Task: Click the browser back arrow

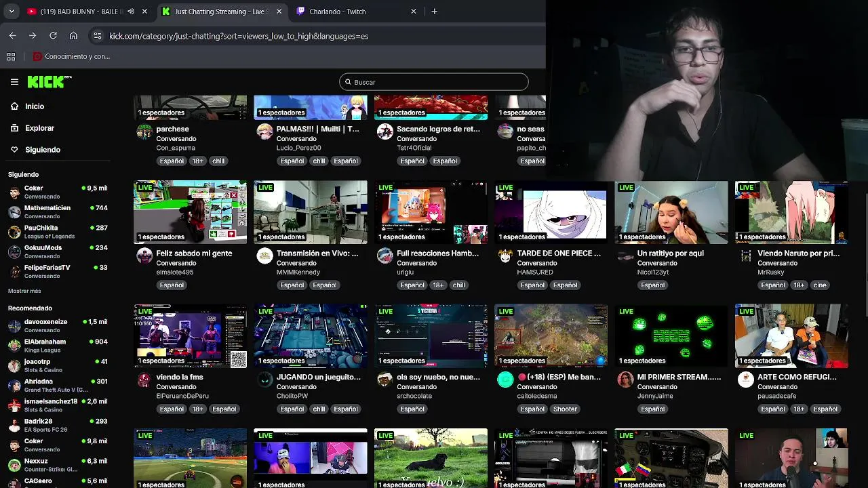Action: click(12, 36)
